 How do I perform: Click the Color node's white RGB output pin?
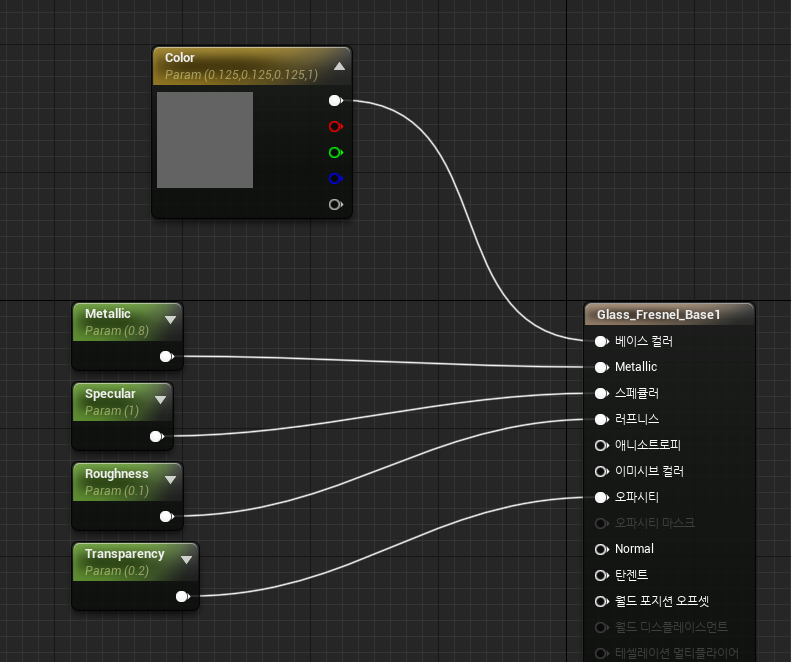335,100
